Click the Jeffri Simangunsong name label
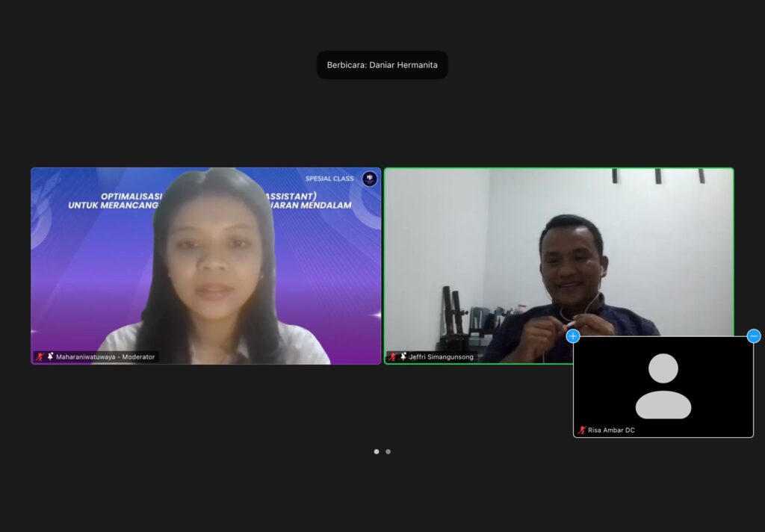 tap(441, 357)
